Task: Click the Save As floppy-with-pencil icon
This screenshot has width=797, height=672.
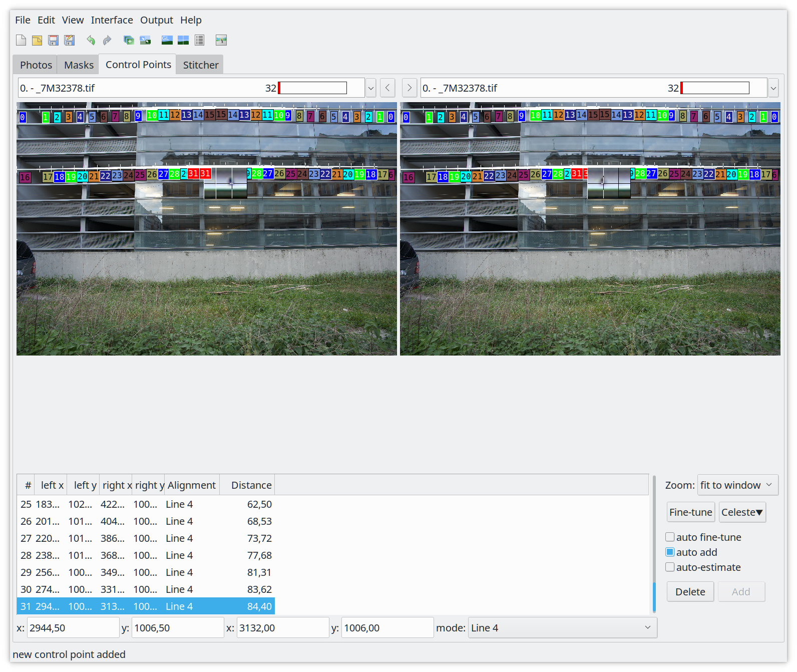Action: 70,40
